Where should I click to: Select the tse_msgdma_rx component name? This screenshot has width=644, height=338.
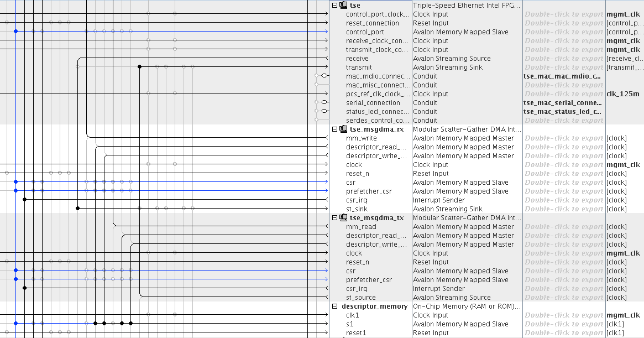pos(376,129)
